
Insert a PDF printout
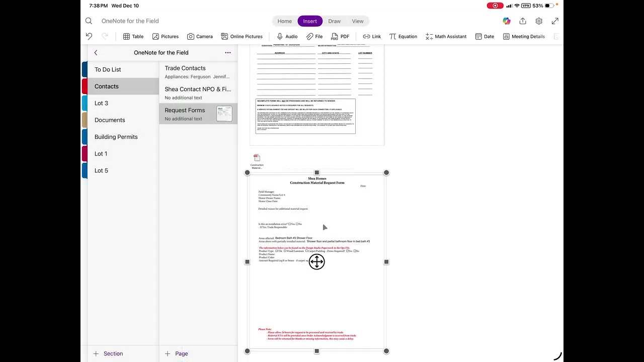[340, 36]
